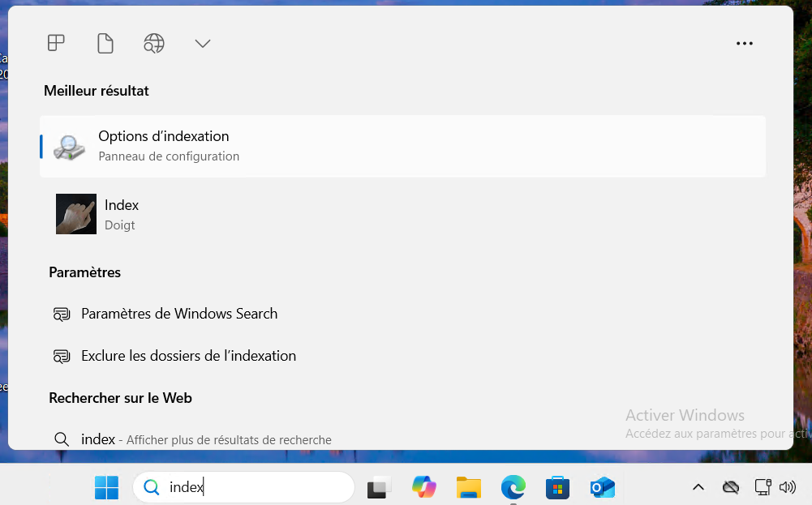Open the three-dot search options menu
812x505 pixels.
744,44
